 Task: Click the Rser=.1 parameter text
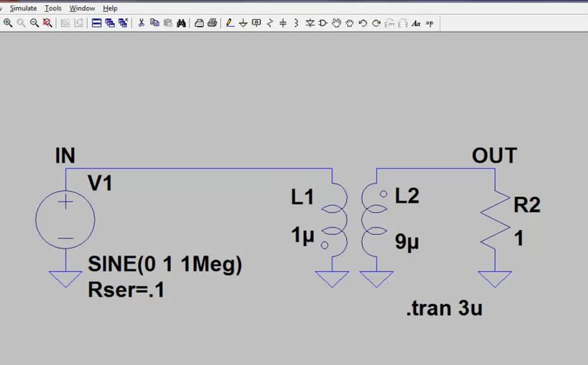point(126,290)
